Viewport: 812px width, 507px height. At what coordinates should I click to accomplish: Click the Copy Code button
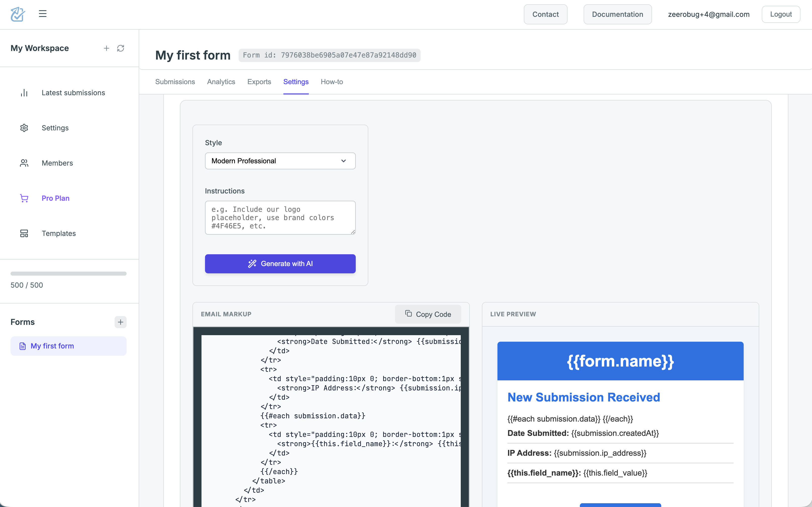[x=428, y=315]
